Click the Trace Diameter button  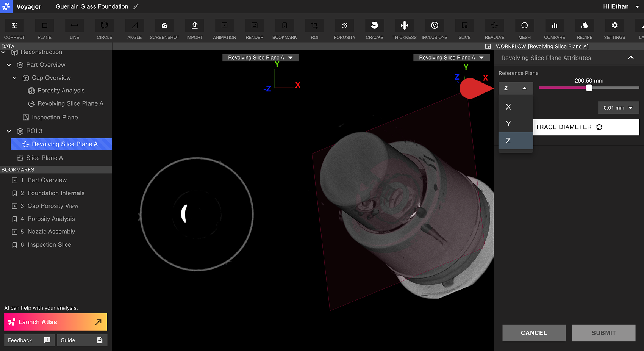point(586,127)
